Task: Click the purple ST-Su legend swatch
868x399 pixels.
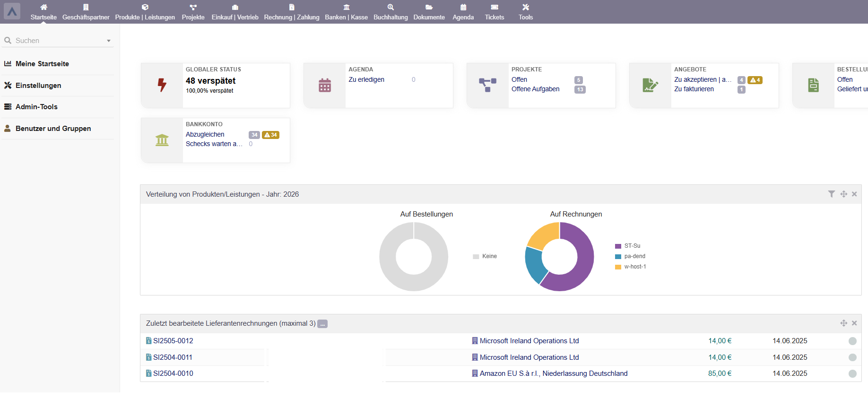Action: [618, 246]
